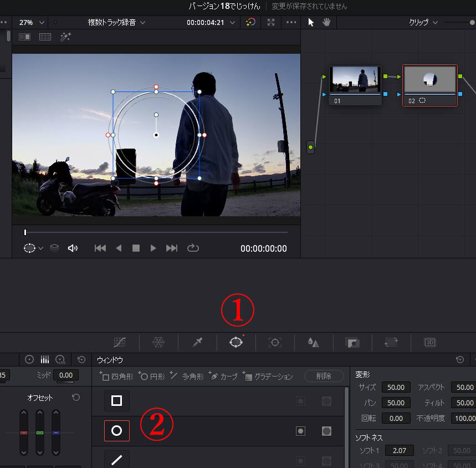This screenshot has width=476, height=468.
Task: Open the 複数トラック録音 timeline dropdown
Action: (x=116, y=23)
